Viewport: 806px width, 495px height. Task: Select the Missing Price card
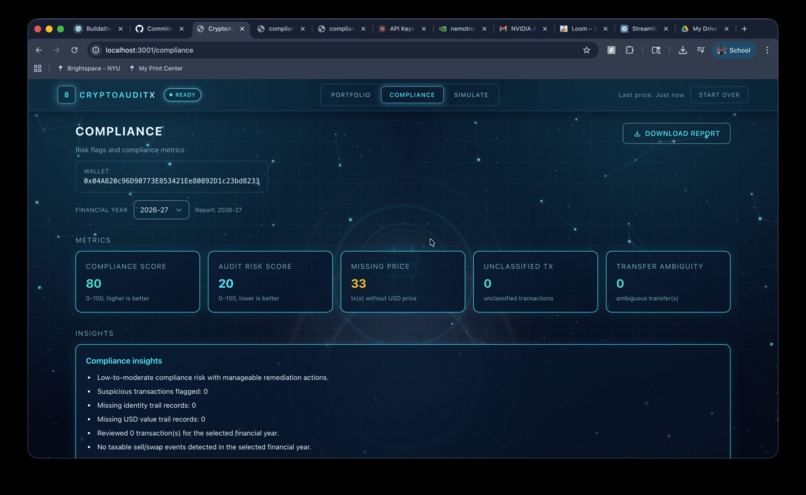click(x=403, y=282)
